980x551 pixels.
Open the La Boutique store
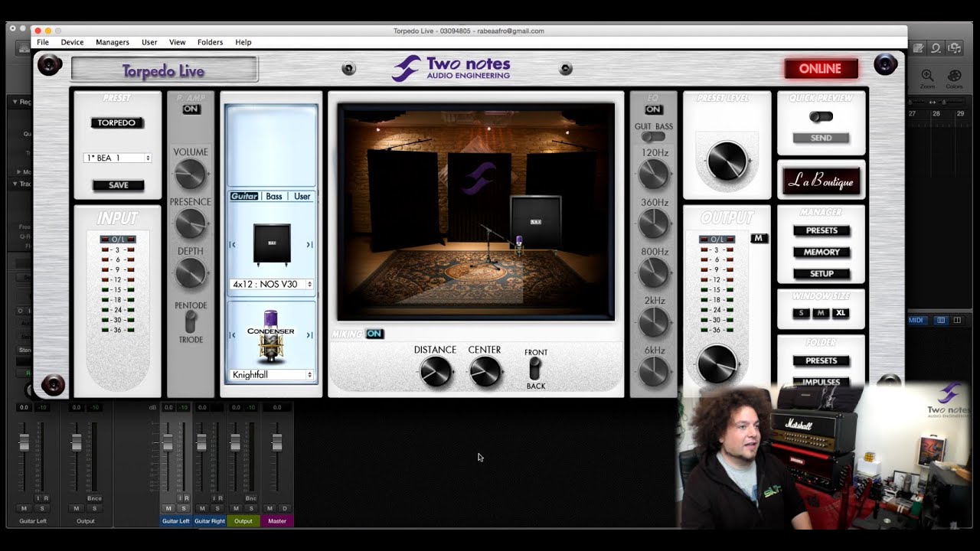[822, 181]
